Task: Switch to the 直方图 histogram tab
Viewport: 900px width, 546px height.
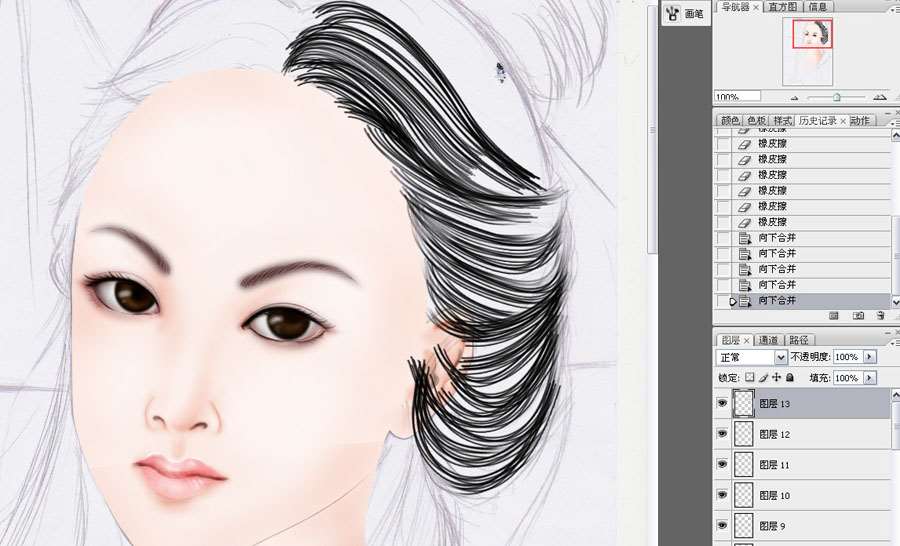Action: coord(782,7)
